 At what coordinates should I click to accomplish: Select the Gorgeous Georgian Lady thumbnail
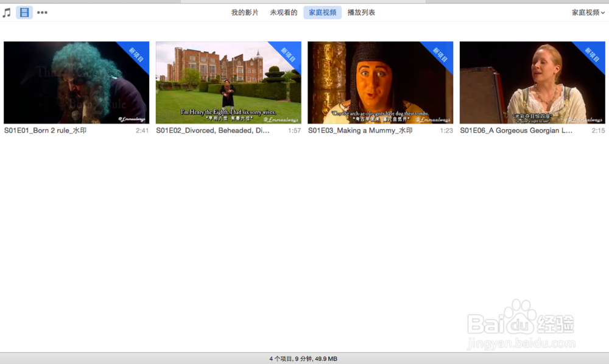[532, 82]
